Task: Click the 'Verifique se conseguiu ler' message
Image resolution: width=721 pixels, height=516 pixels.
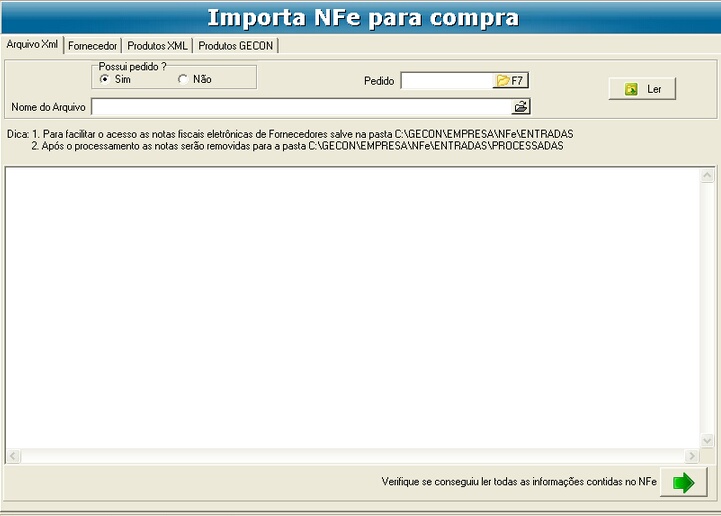Action: (x=519, y=482)
